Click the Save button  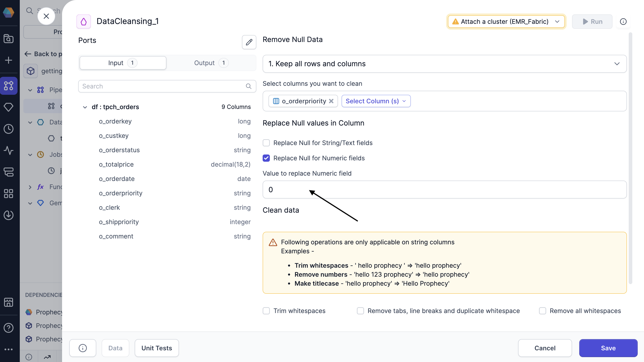click(x=608, y=348)
